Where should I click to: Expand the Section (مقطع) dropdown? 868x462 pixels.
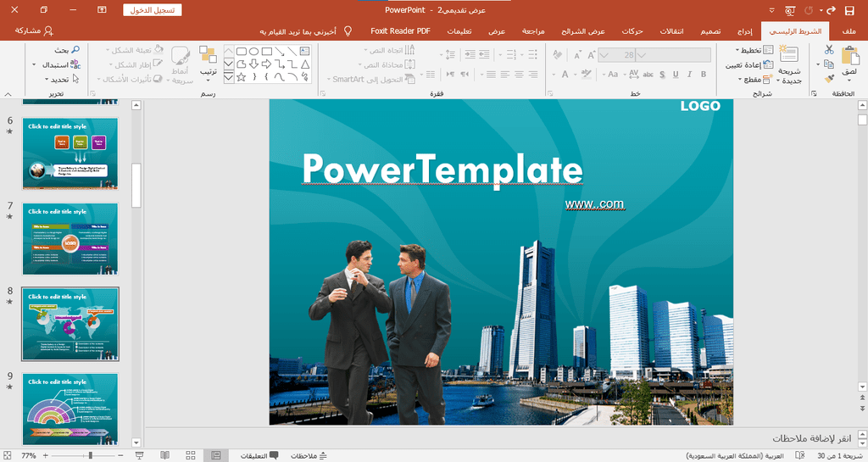coord(755,79)
